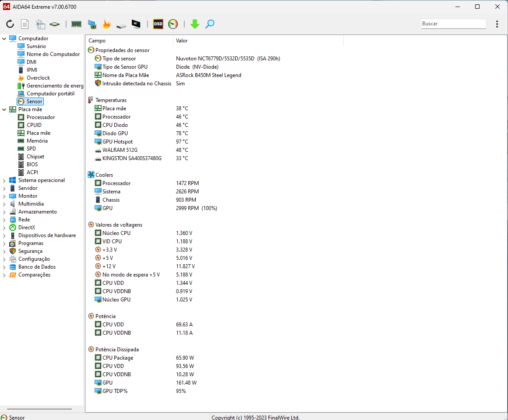508x420 pixels.
Task: Click the network computer toolbar icon
Action: [x=92, y=24]
